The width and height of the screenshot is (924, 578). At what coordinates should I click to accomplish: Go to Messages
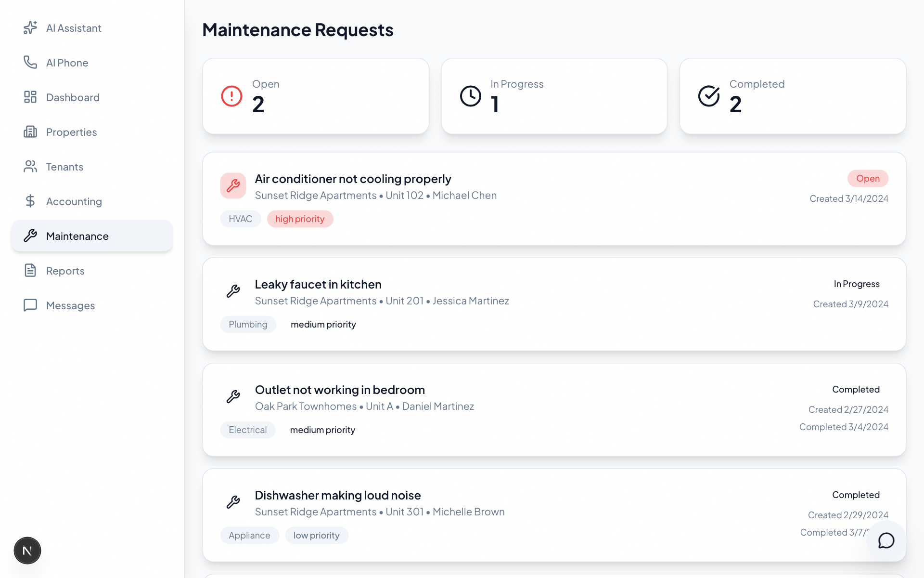[92, 305]
